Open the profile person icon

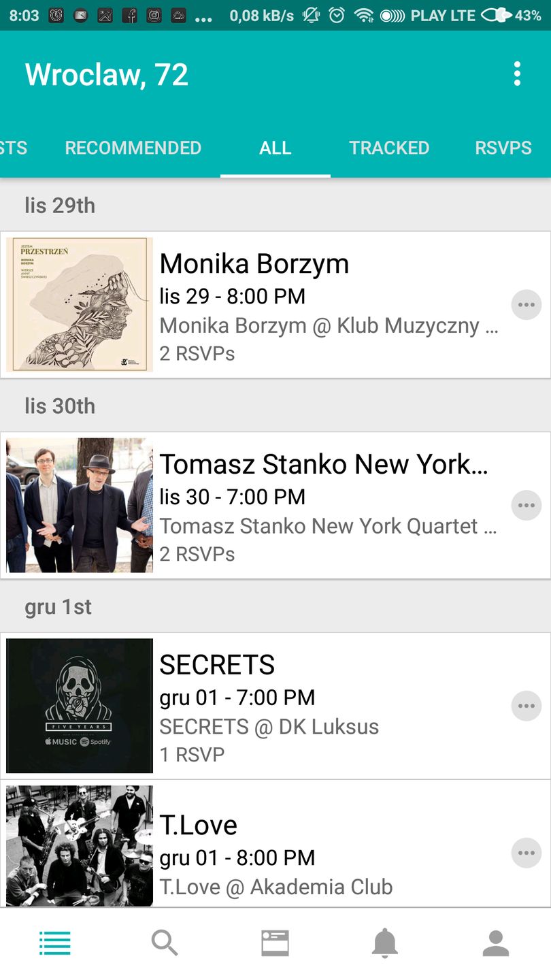pos(495,943)
